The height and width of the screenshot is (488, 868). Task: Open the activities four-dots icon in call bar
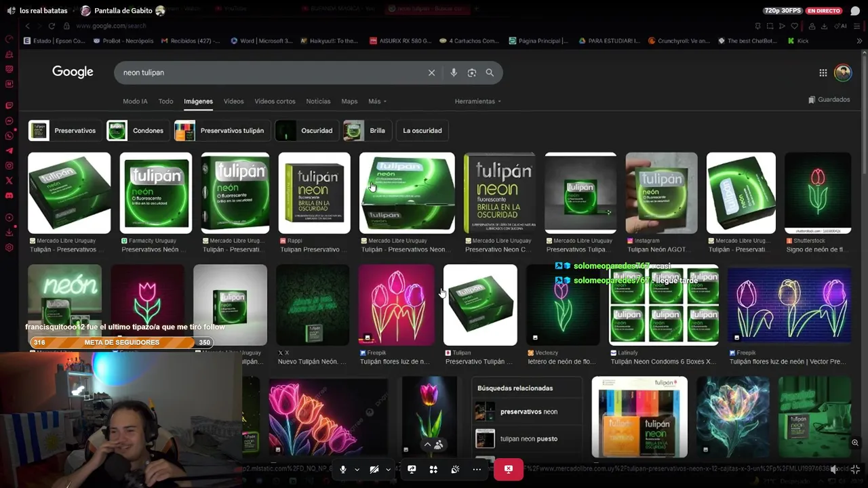click(433, 469)
